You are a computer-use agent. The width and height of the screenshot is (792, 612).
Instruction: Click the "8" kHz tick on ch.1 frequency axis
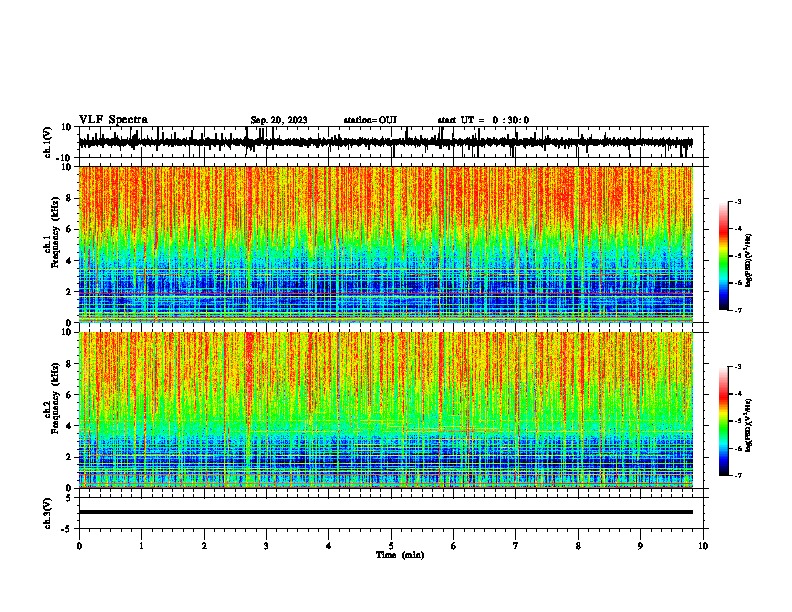click(69, 198)
